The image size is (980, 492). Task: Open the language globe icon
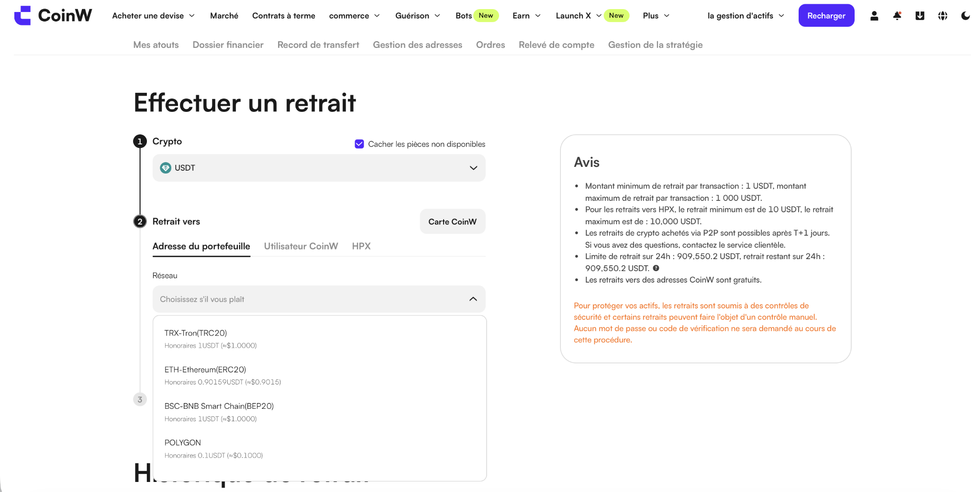click(x=943, y=16)
